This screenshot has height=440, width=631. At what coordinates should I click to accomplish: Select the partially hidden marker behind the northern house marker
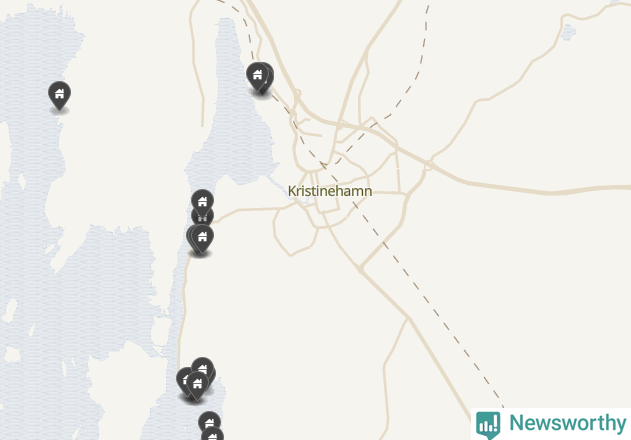click(270, 76)
